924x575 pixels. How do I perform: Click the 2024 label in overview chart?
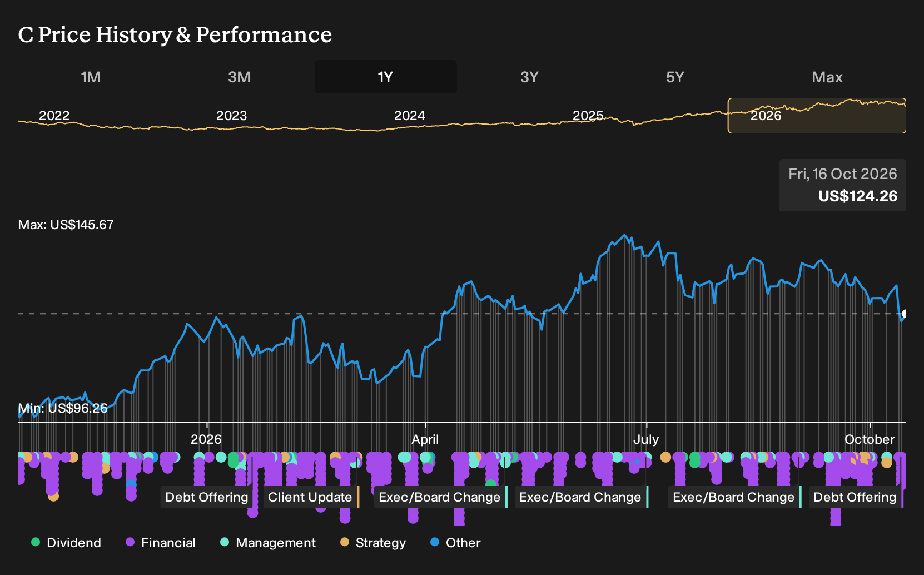[410, 116]
